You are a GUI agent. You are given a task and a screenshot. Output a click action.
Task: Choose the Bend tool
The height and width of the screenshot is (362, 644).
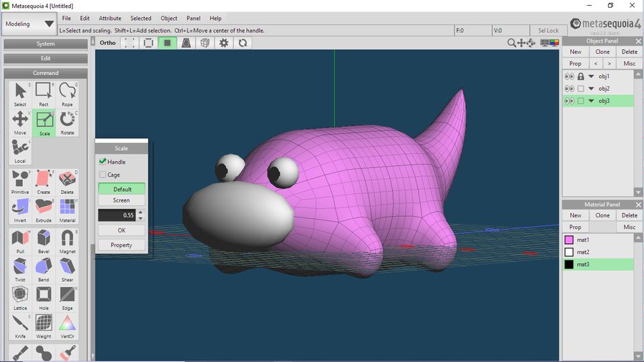pyautogui.click(x=44, y=270)
